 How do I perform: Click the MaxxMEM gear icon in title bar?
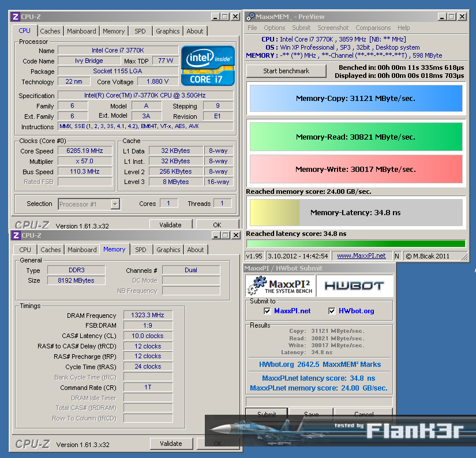(x=250, y=17)
